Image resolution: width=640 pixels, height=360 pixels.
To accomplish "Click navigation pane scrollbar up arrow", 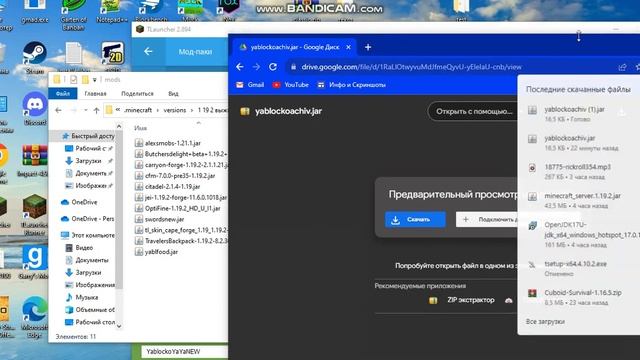I will [119, 127].
